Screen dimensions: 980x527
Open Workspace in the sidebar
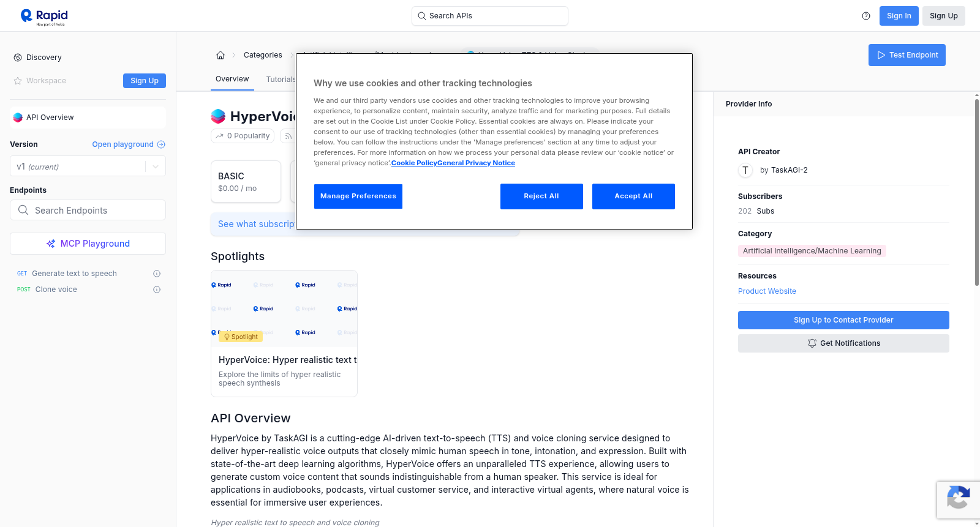point(46,81)
